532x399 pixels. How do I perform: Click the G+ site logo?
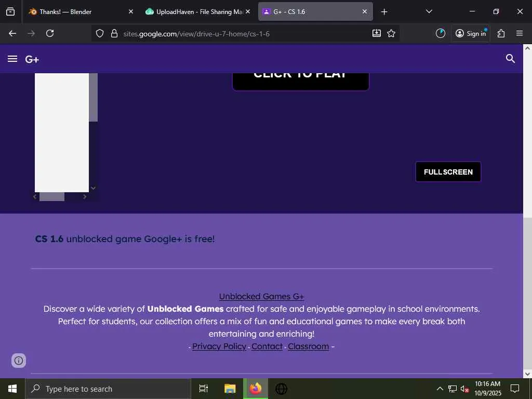tap(32, 59)
